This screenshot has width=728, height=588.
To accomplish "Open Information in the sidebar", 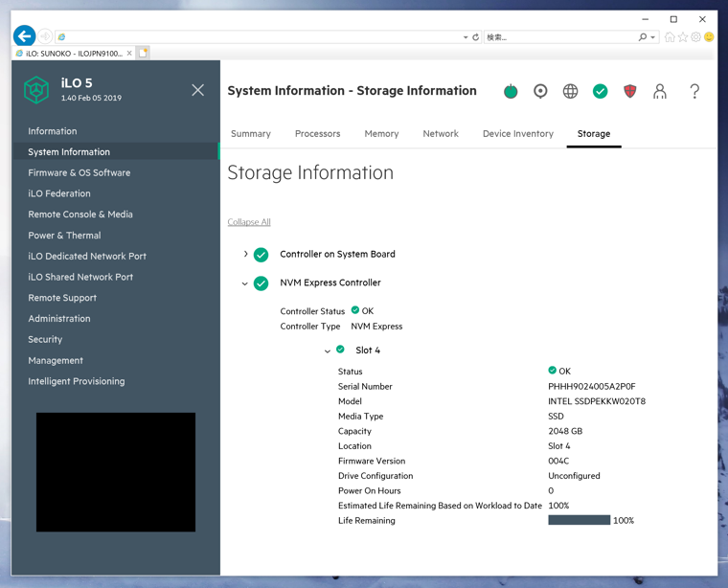I will [53, 131].
